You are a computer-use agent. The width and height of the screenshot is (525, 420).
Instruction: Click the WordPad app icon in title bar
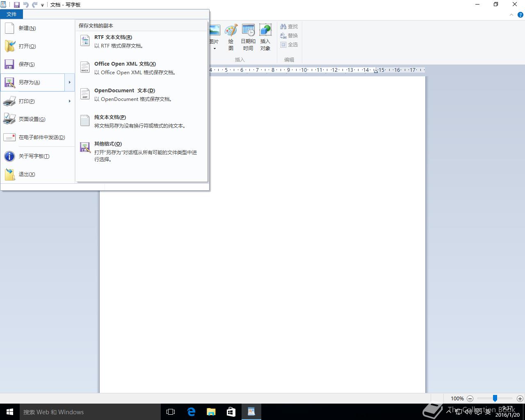[x=4, y=5]
